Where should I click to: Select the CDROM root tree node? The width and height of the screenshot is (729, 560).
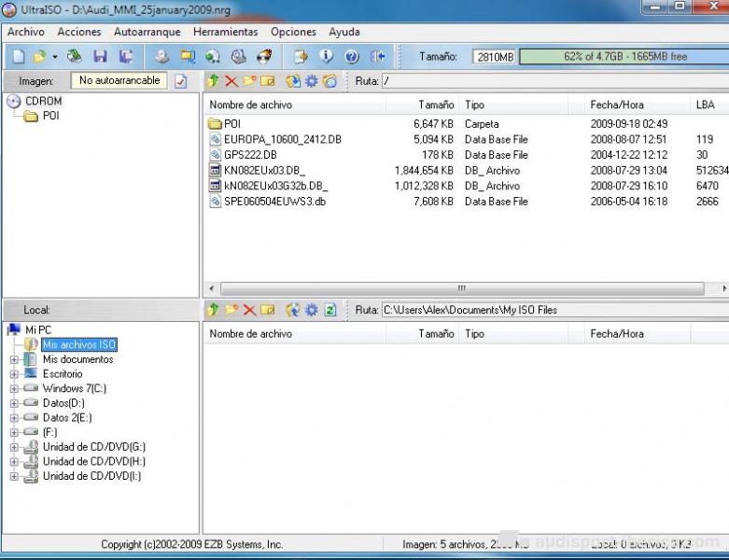[43, 101]
